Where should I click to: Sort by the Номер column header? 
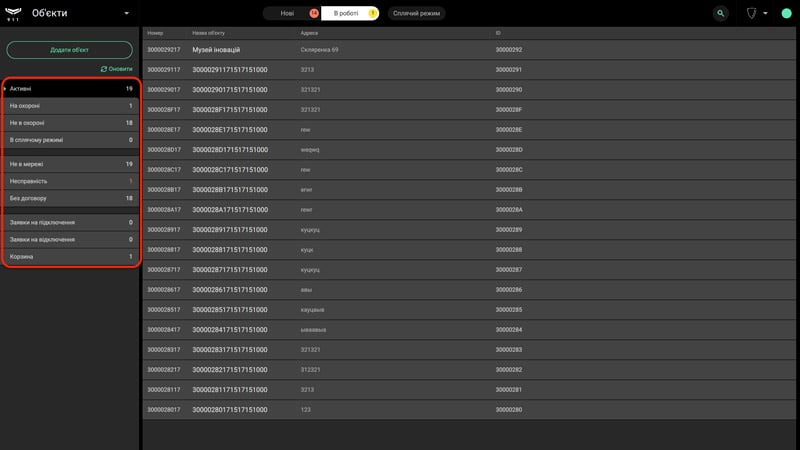click(155, 33)
